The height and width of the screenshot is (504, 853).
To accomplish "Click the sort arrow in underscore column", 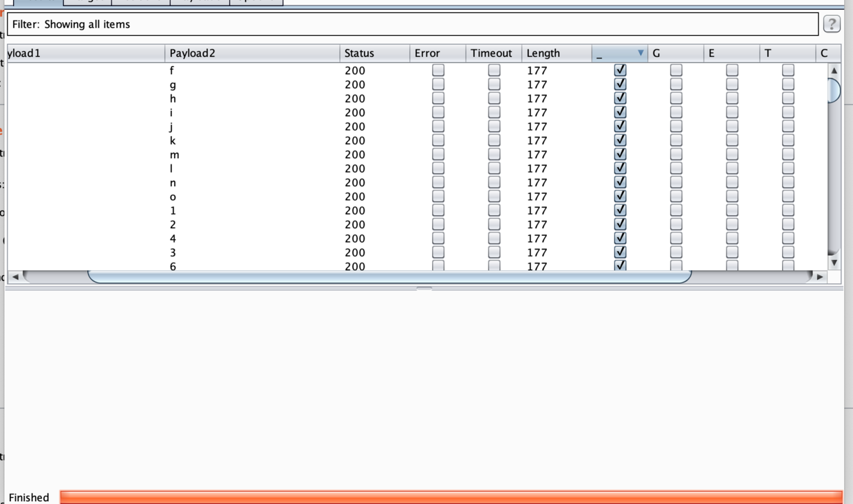I will pos(640,53).
